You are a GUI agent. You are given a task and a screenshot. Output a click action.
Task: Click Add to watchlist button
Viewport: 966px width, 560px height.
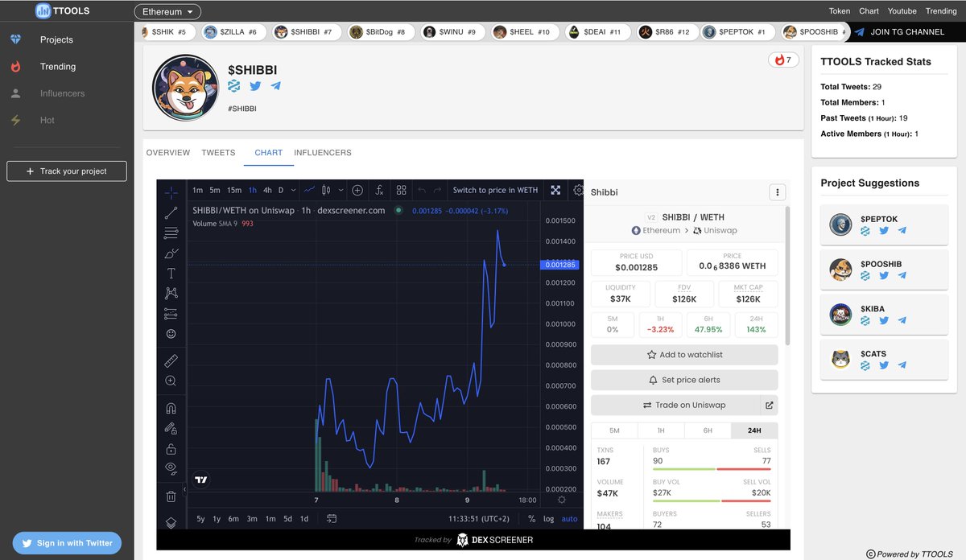684,355
